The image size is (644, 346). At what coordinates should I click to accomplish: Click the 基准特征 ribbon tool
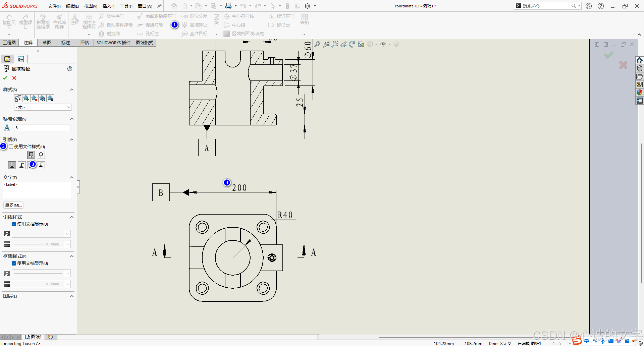(195, 25)
